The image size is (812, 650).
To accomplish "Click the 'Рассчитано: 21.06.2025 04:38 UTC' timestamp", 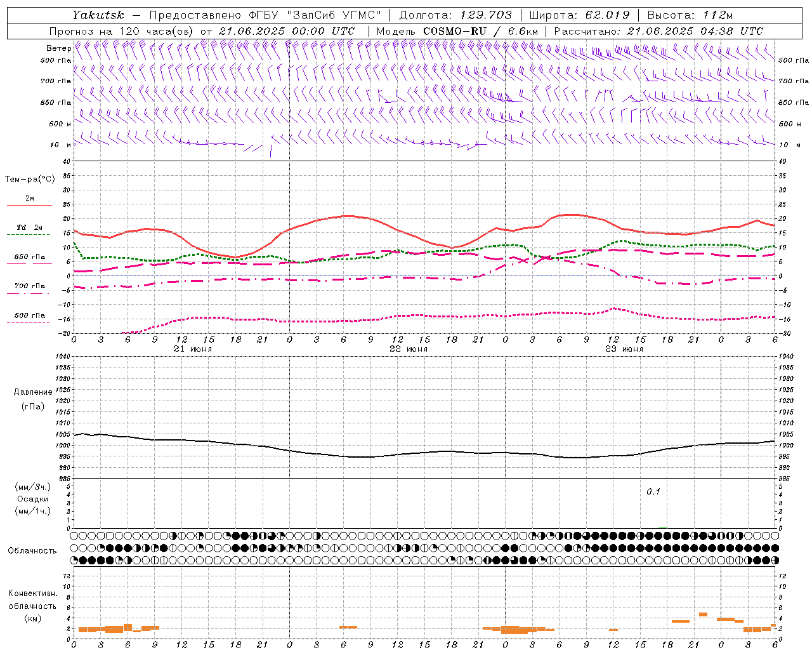I will click(x=658, y=31).
